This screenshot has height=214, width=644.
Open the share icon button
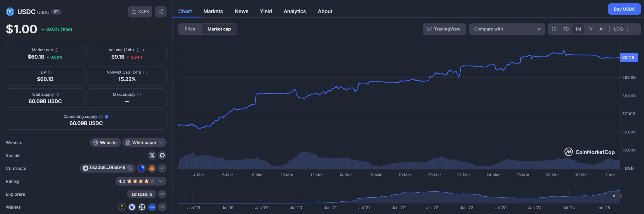click(x=161, y=12)
